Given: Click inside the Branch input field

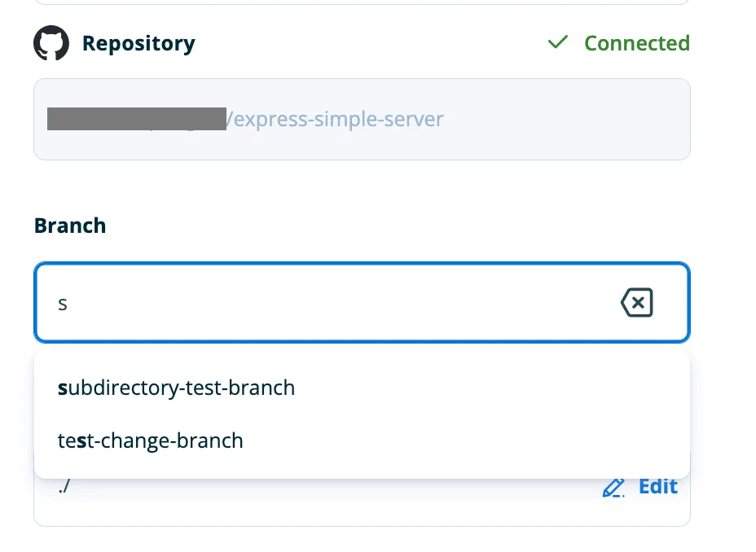Looking at the screenshot, I should [326, 302].
